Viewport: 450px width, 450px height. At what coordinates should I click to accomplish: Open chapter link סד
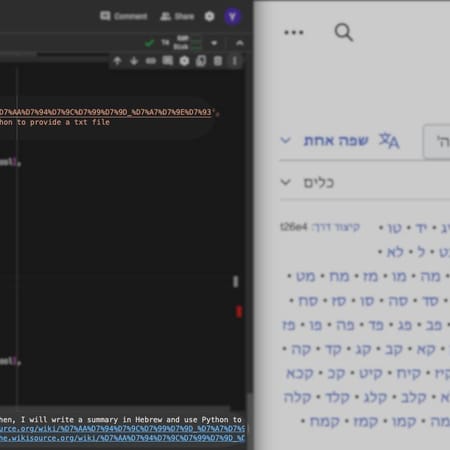tap(430, 301)
